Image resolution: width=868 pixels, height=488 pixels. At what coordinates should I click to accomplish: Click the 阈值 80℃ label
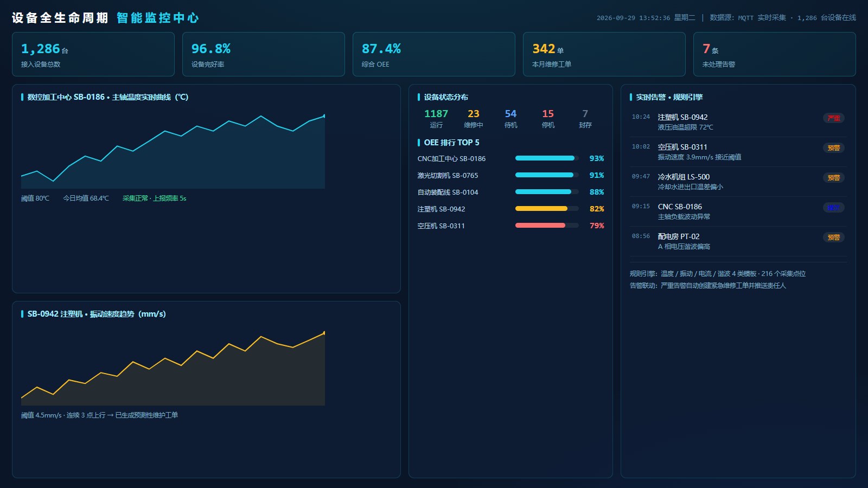pyautogui.click(x=35, y=198)
